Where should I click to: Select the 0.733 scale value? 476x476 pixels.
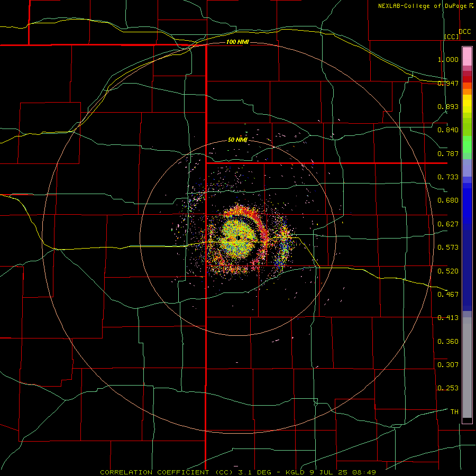click(448, 177)
